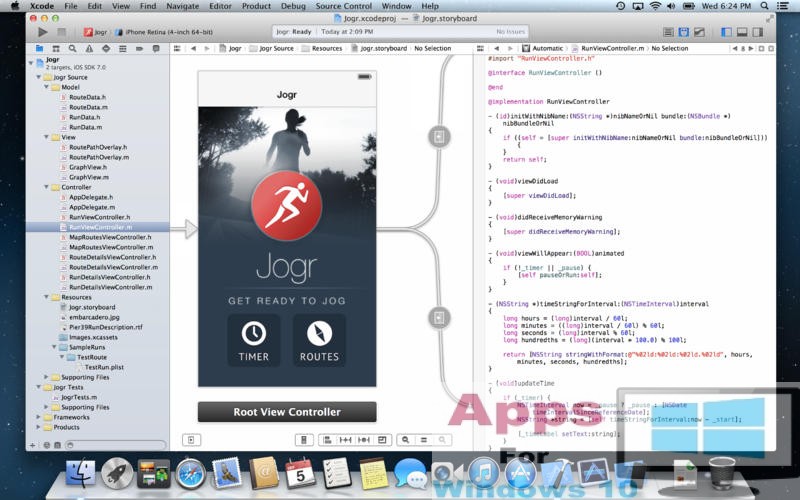800x500 pixels.
Task: Select the Version editor button
Action: 699,32
